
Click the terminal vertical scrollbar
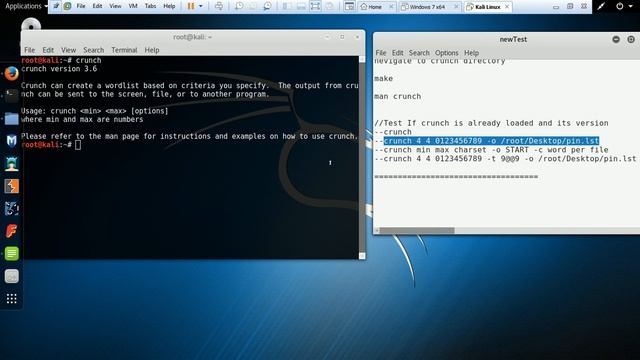(362, 157)
